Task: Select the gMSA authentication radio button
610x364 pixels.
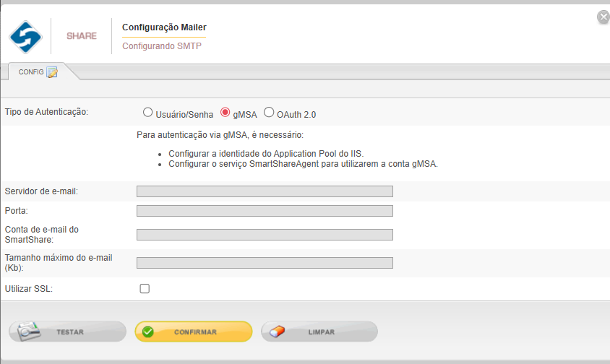Action: (225, 113)
